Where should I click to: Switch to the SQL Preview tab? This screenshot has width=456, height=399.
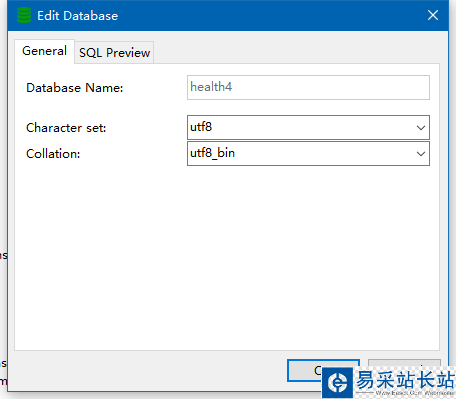(114, 53)
